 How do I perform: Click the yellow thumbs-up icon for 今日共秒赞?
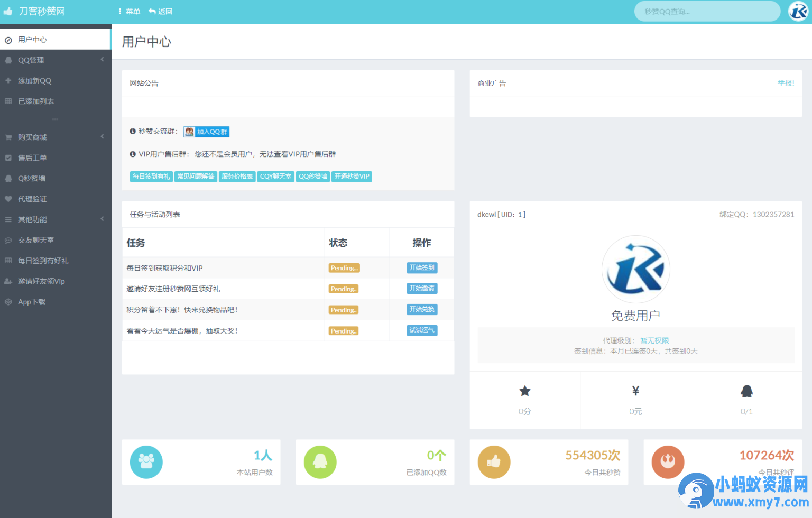point(494,462)
